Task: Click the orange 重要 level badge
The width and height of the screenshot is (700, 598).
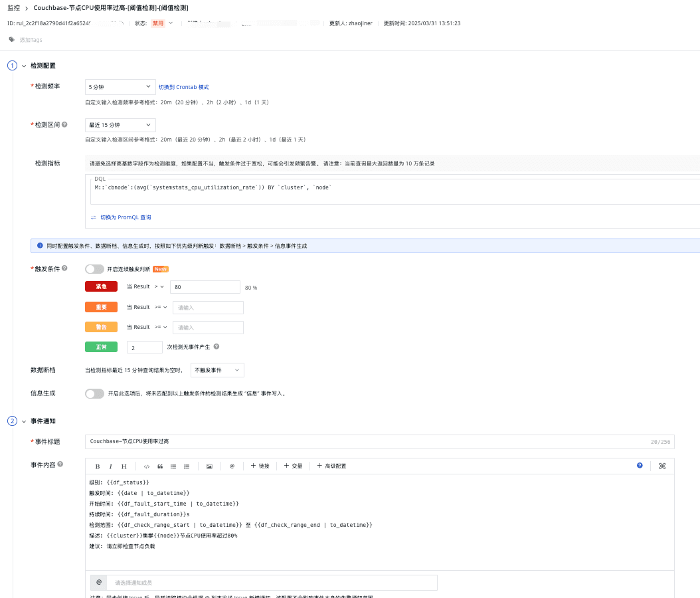Action: click(102, 307)
